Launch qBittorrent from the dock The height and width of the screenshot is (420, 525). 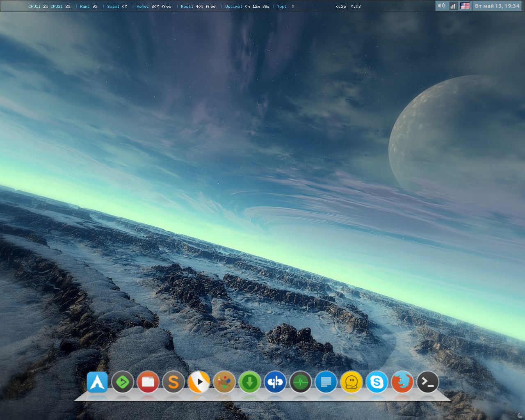275,382
